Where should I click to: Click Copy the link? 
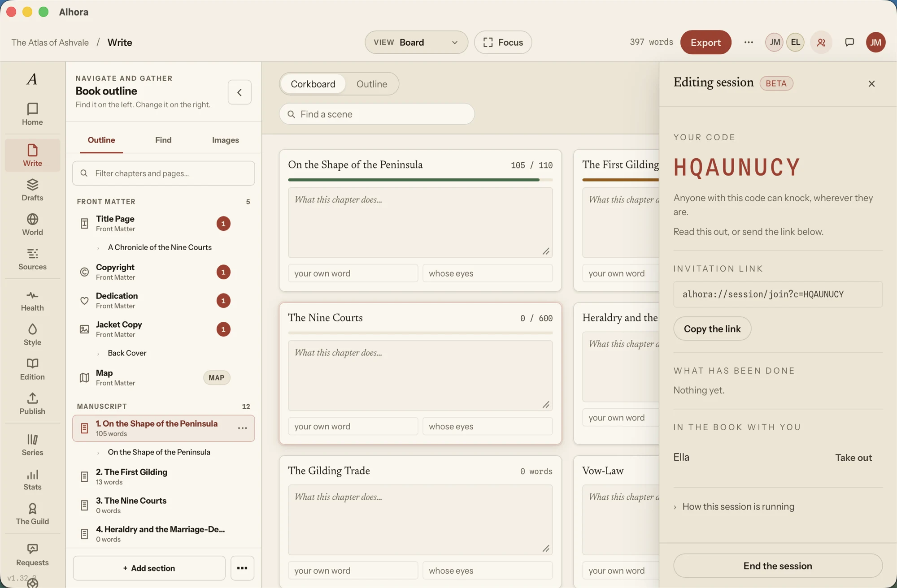coord(712,329)
